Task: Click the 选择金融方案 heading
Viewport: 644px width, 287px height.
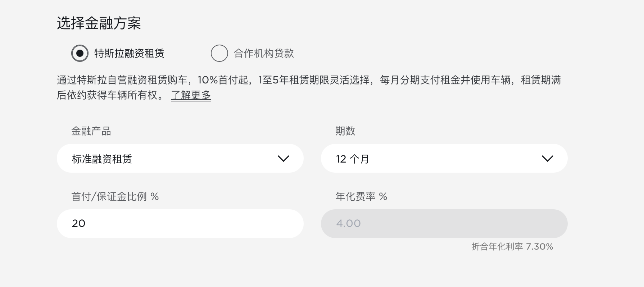Action: (99, 23)
